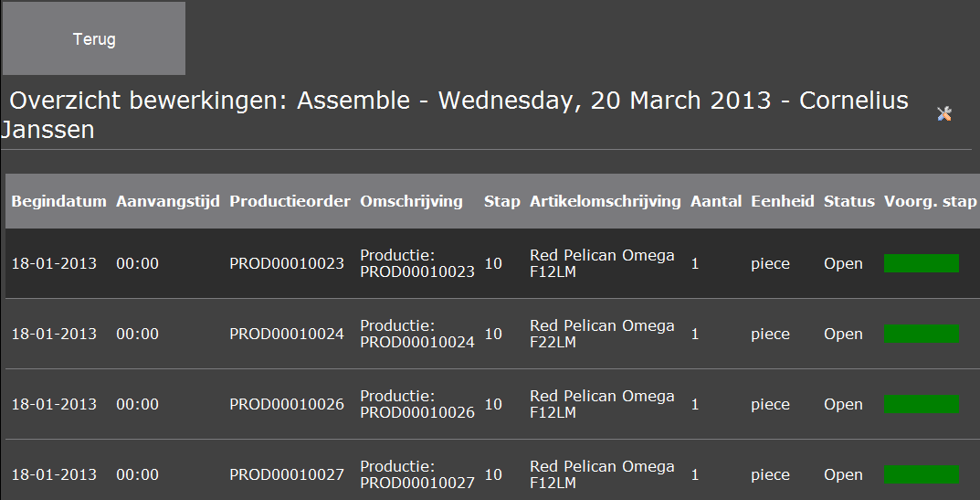
Task: Click green progress bar for PROD00010024
Action: pyautogui.click(x=922, y=334)
